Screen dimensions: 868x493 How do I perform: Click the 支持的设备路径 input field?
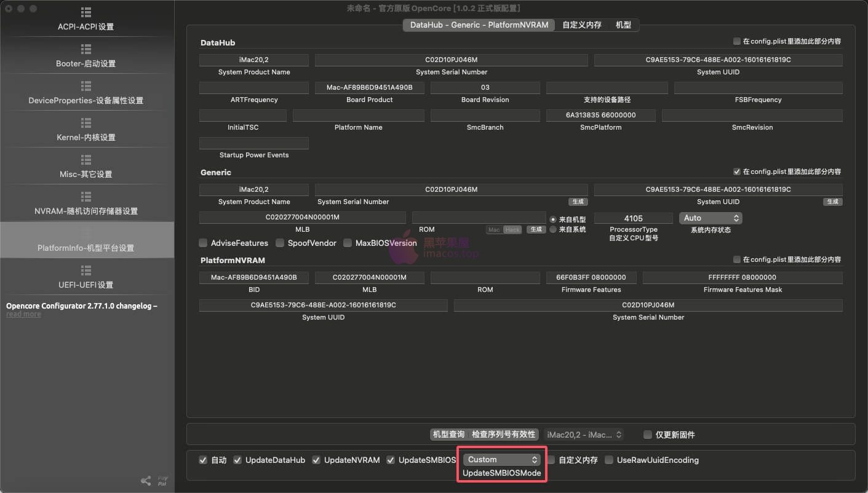(x=607, y=88)
